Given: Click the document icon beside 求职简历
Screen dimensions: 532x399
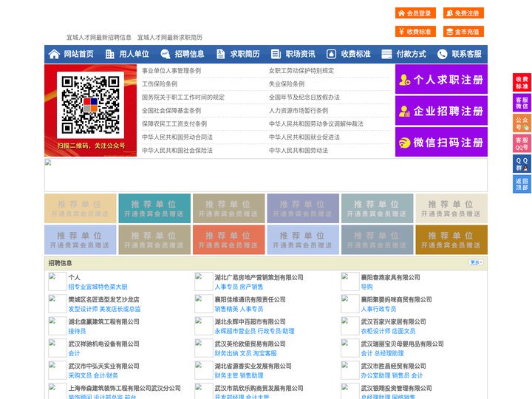Looking at the screenshot, I should [x=220, y=54].
